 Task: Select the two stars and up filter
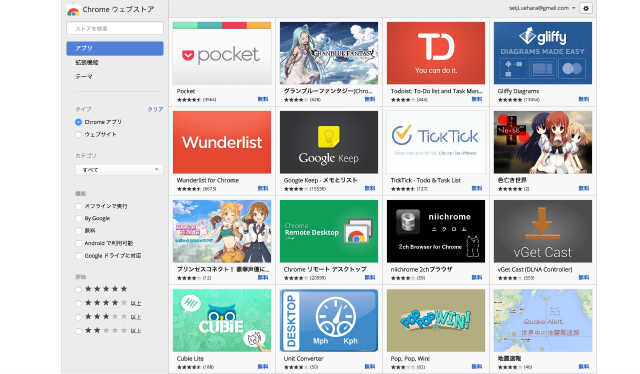click(x=78, y=331)
